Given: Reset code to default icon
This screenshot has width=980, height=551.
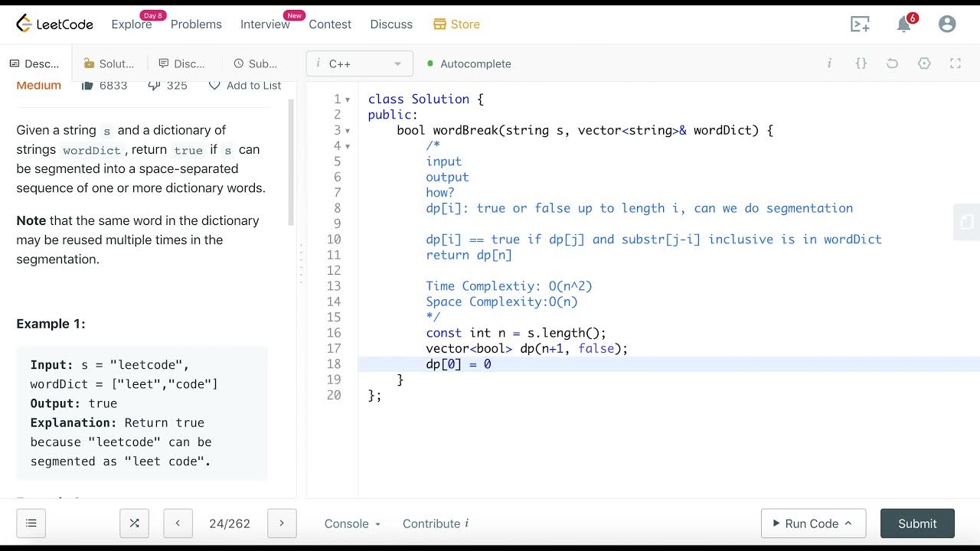Looking at the screenshot, I should tap(892, 64).
